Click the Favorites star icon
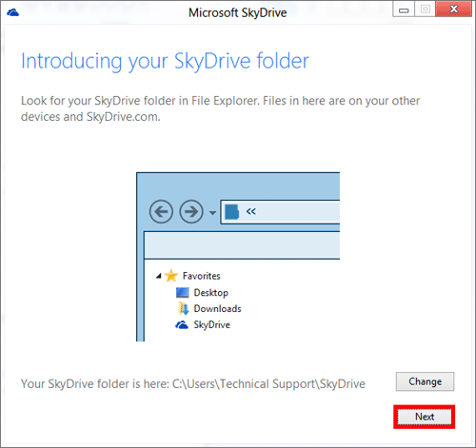Image resolution: width=476 pixels, height=448 pixels. [171, 276]
